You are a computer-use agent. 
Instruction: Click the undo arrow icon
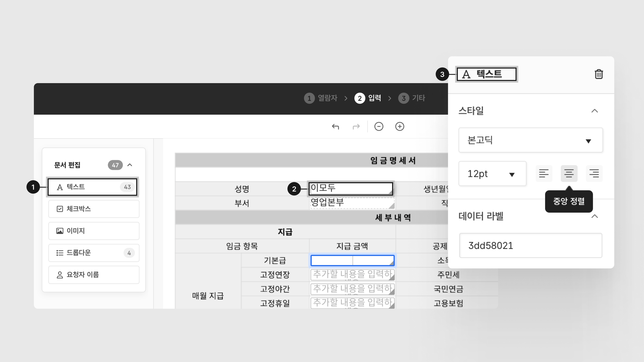tap(335, 127)
